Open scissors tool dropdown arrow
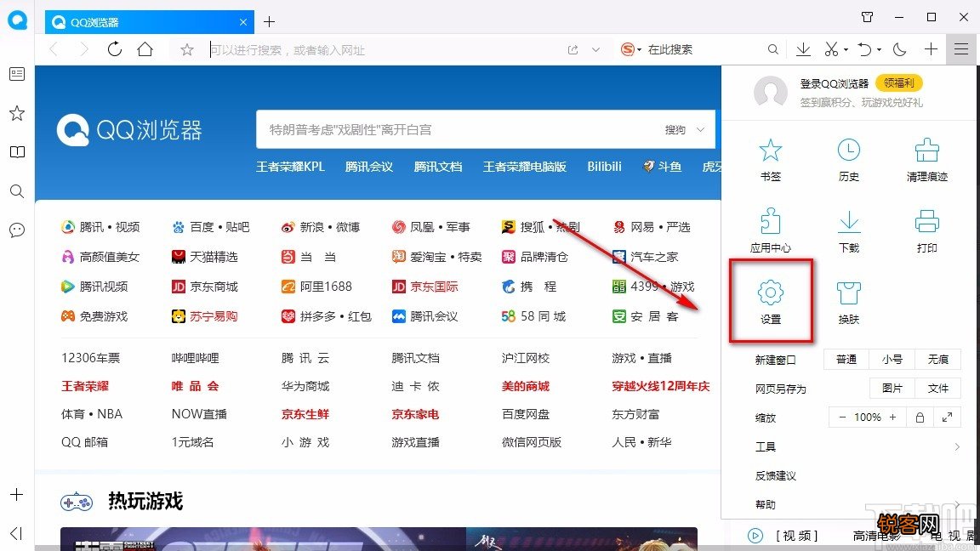The height and width of the screenshot is (551, 980). (x=846, y=49)
